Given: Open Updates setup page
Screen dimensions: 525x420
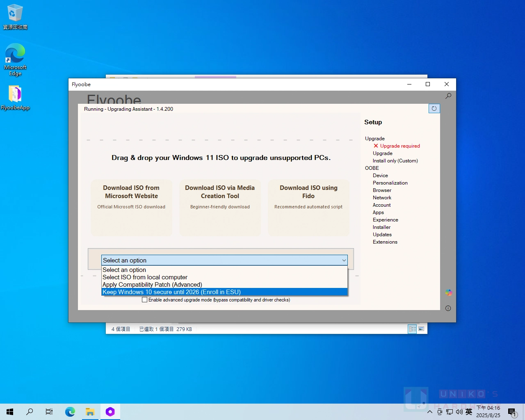Looking at the screenshot, I should pyautogui.click(x=382, y=235).
